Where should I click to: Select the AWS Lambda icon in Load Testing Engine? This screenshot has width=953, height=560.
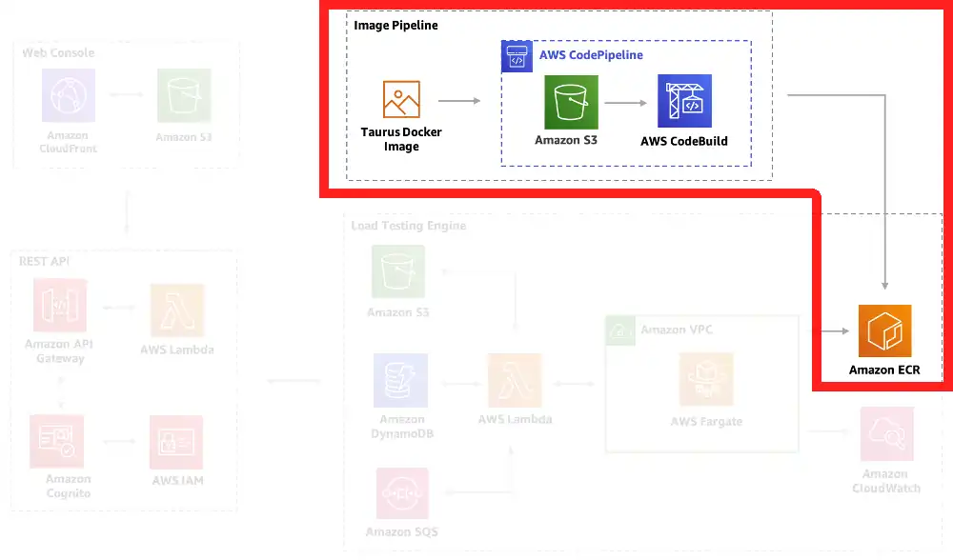click(x=515, y=380)
